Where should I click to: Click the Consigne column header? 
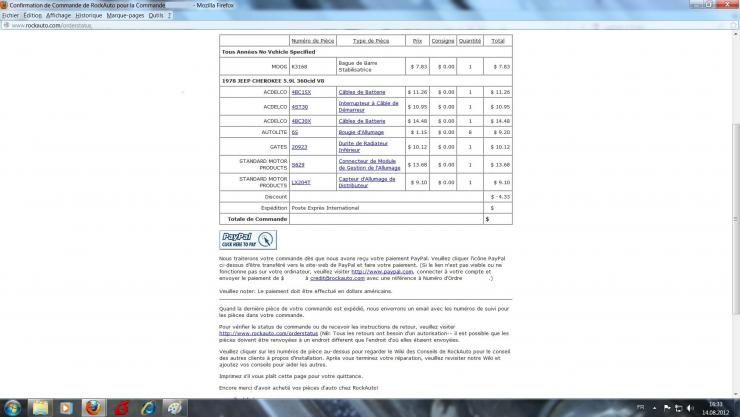(x=443, y=41)
